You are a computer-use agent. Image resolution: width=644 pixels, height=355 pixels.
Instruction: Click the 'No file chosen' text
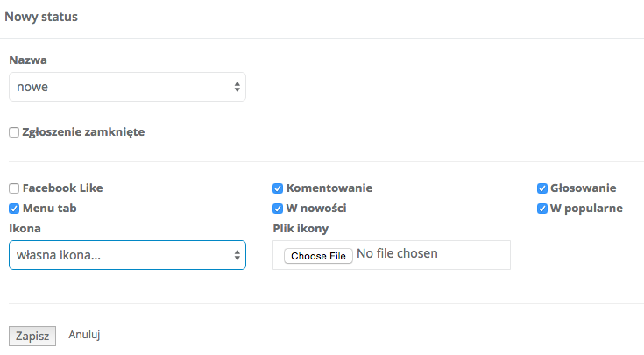pyautogui.click(x=397, y=254)
